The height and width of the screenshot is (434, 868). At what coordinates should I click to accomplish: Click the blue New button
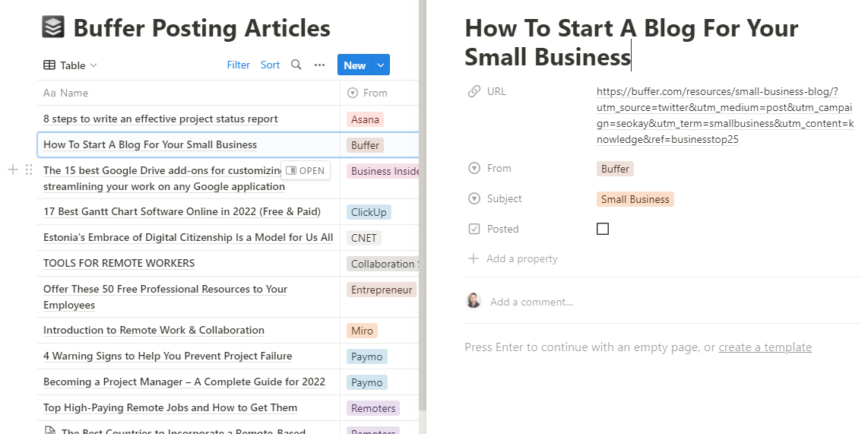(x=355, y=65)
